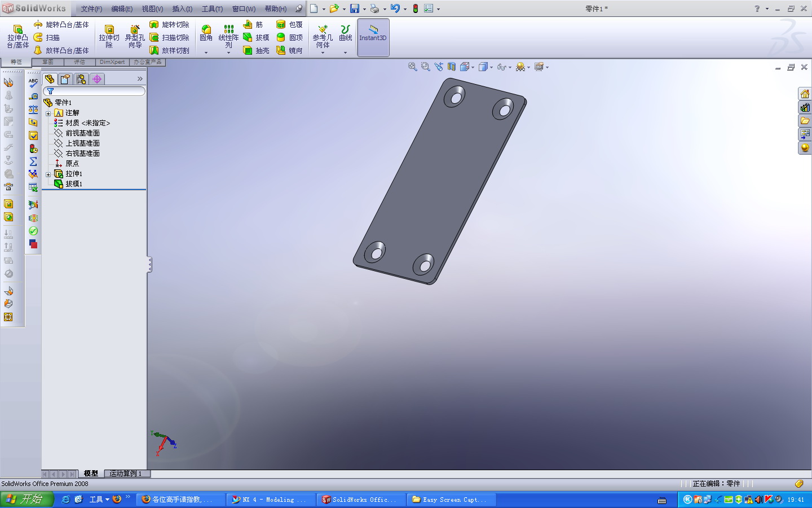Open the 异型孔向导 hole wizard

pyautogui.click(x=135, y=37)
